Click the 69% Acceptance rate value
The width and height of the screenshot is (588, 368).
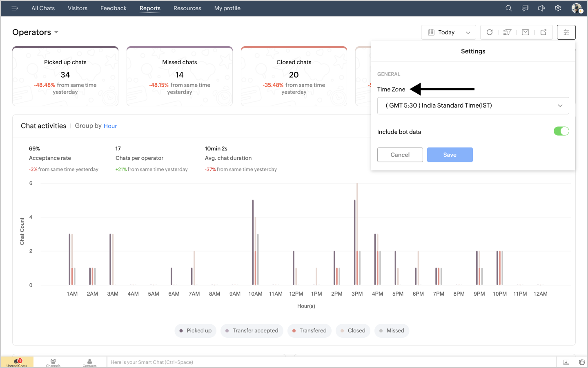(35, 149)
